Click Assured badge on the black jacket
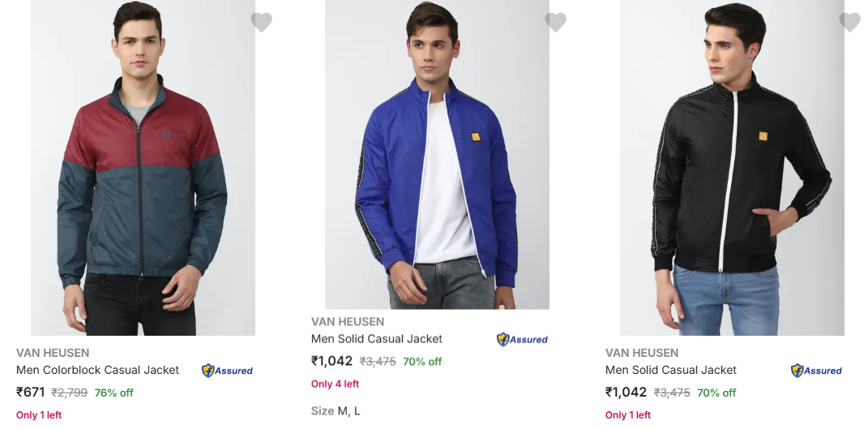 [816, 371]
